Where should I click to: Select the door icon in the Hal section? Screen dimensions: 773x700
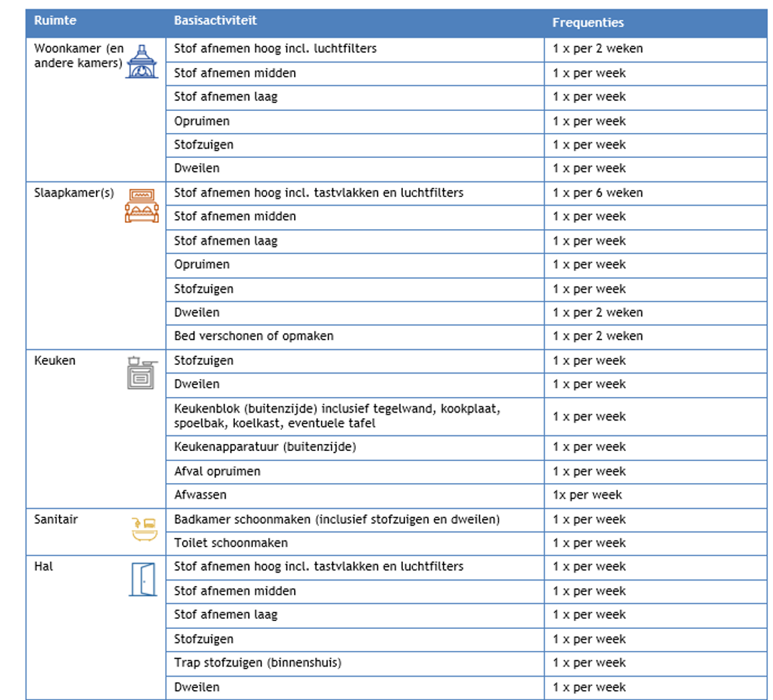[x=142, y=578]
